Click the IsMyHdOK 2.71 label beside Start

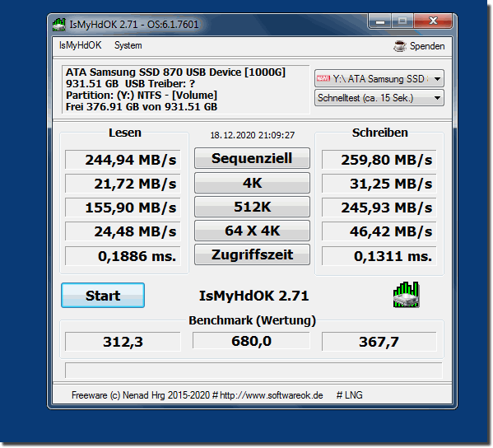click(x=254, y=296)
